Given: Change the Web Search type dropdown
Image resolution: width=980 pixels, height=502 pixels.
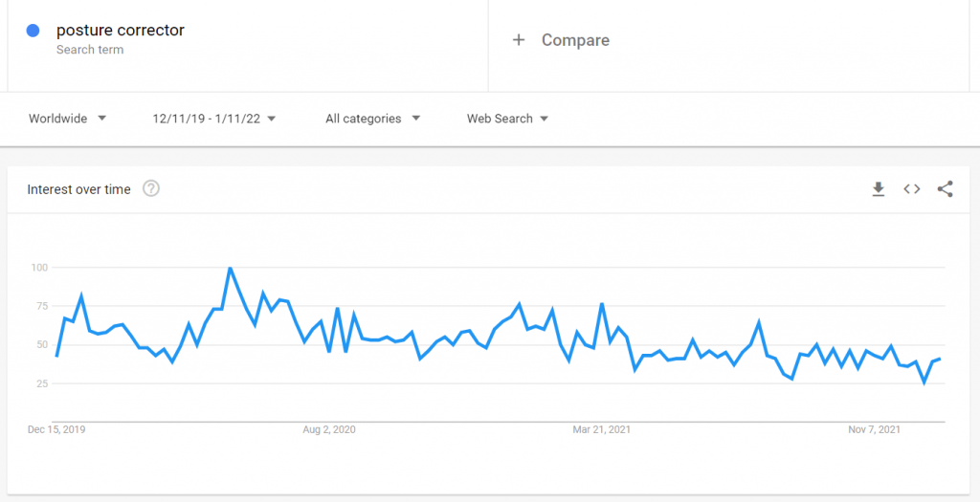Looking at the screenshot, I should 507,119.
